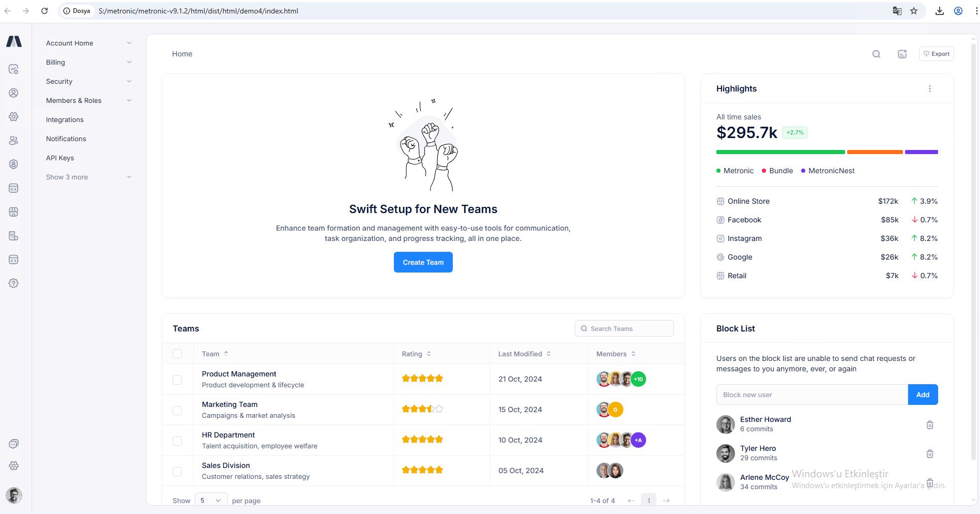Open the Highlights three-dot menu

pyautogui.click(x=929, y=88)
